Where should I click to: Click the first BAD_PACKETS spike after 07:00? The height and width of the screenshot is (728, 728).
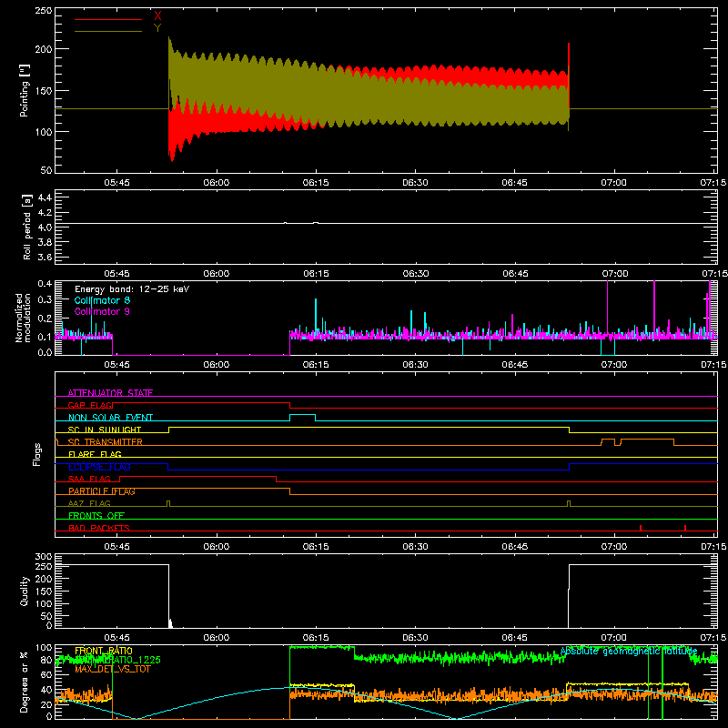[641, 528]
